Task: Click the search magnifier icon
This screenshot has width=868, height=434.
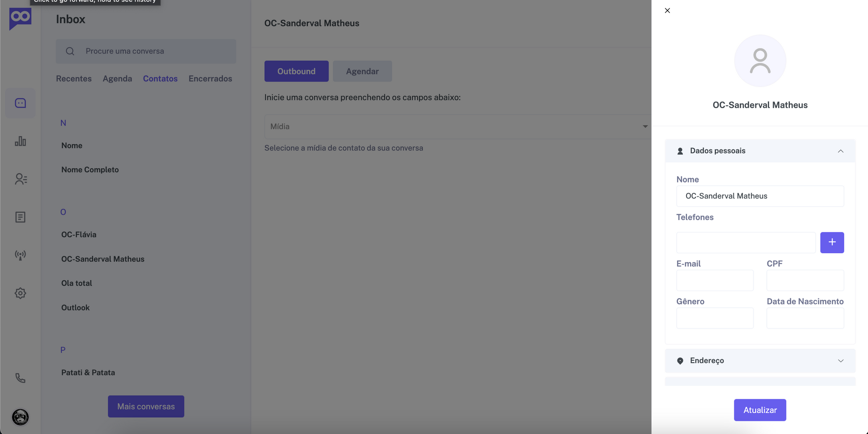Action: tap(70, 51)
